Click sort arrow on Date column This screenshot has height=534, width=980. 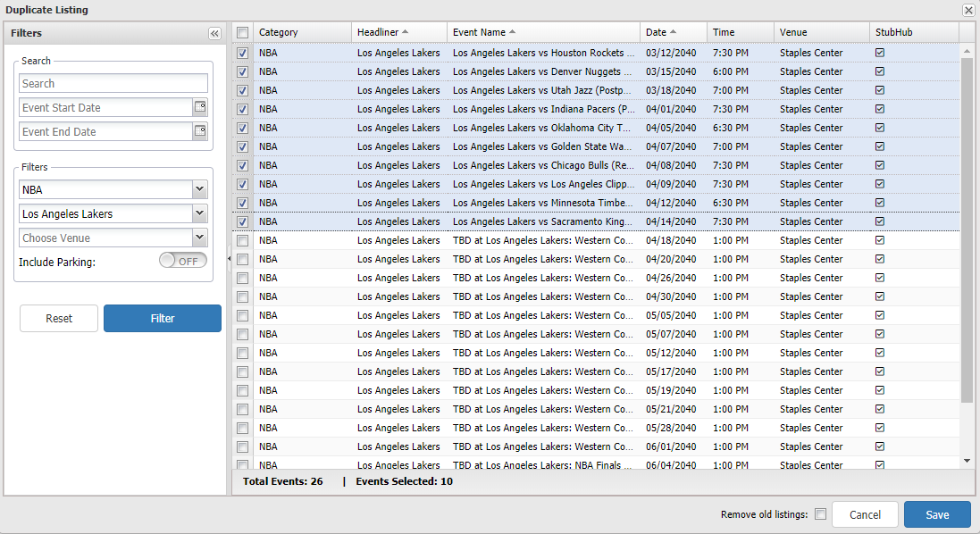(673, 32)
